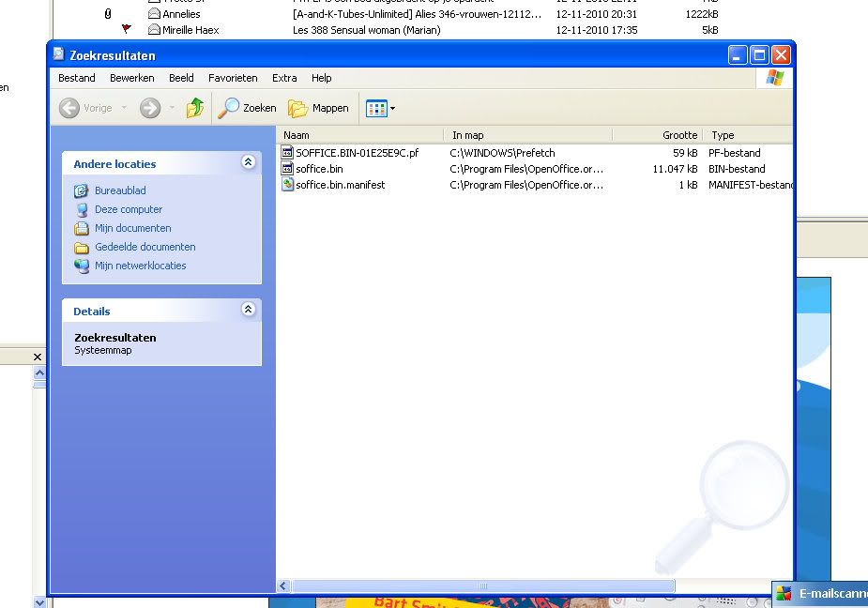Sort results by Grootte column

pyautogui.click(x=657, y=135)
